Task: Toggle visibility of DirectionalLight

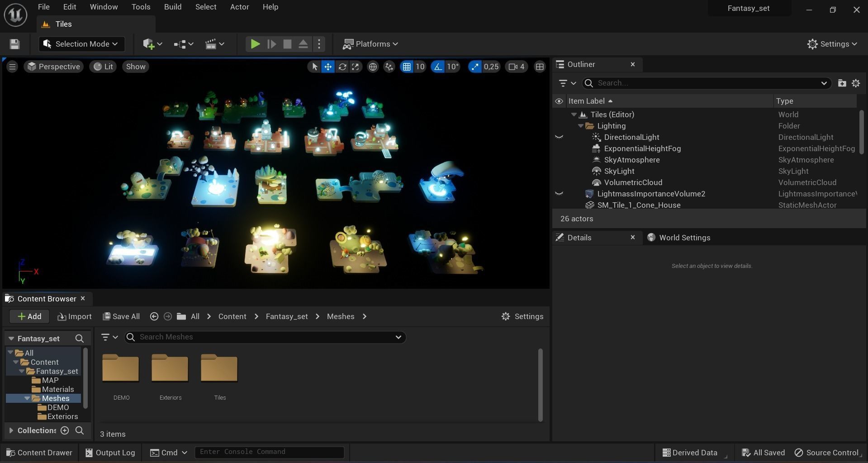Action: (559, 137)
